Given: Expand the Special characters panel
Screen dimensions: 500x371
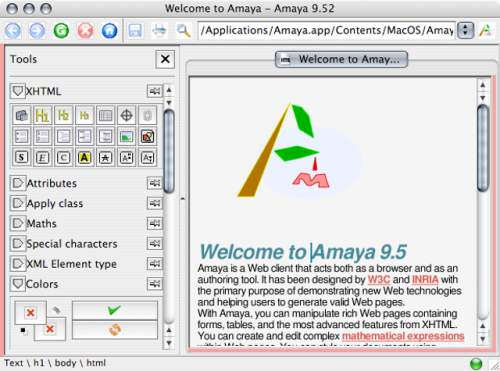Looking at the screenshot, I should coord(18,243).
